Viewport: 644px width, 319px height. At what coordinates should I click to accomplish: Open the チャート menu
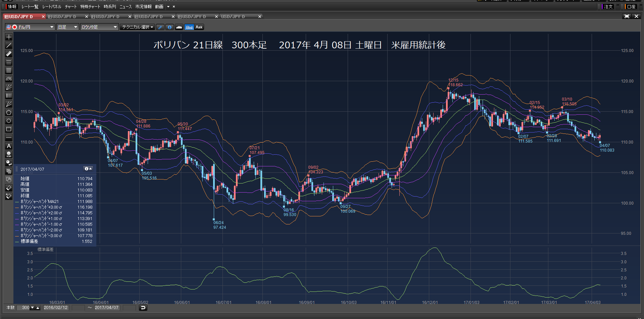click(71, 7)
